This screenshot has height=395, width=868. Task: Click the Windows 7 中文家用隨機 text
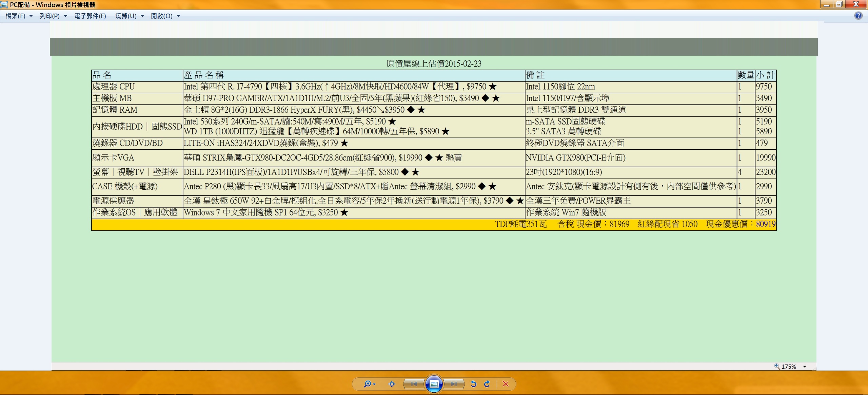coord(266,213)
